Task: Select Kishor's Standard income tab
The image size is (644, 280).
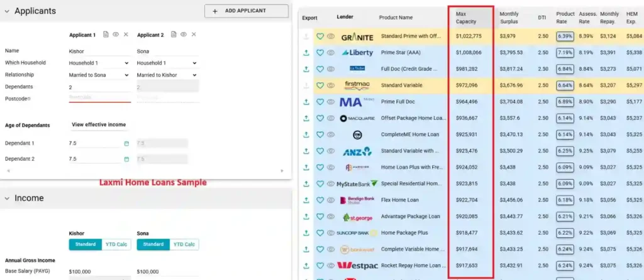Action: (86, 244)
